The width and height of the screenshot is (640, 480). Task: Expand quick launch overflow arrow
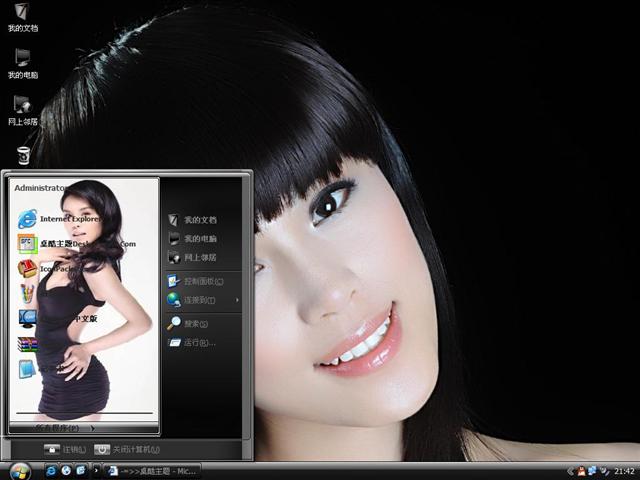pos(96,471)
